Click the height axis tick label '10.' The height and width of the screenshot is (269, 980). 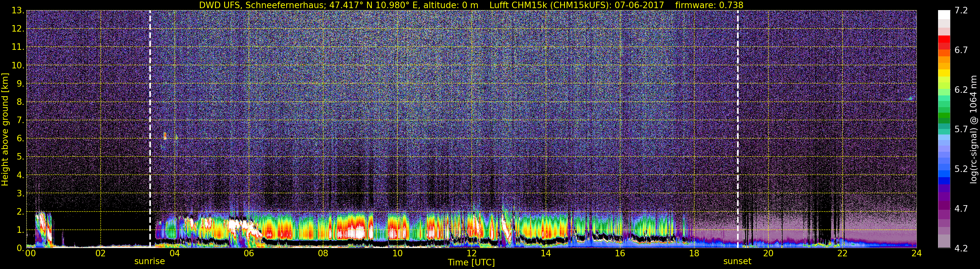18,65
